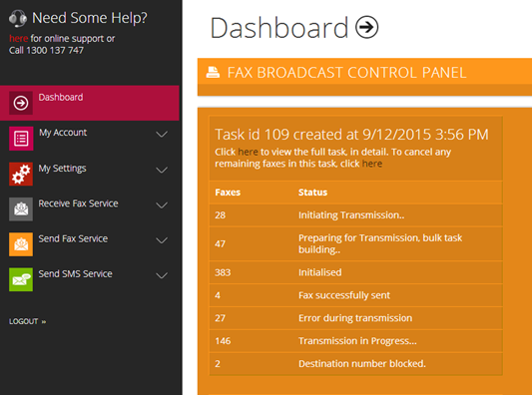
Task: Click the 'Transmission in Progress...' status cell
Action: [357, 341]
